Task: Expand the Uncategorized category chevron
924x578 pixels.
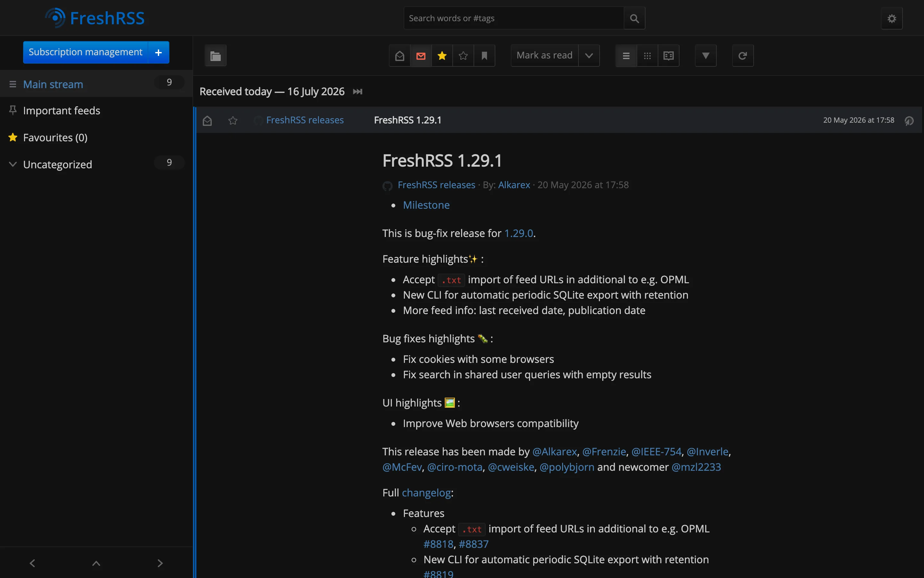Action: pos(13,164)
